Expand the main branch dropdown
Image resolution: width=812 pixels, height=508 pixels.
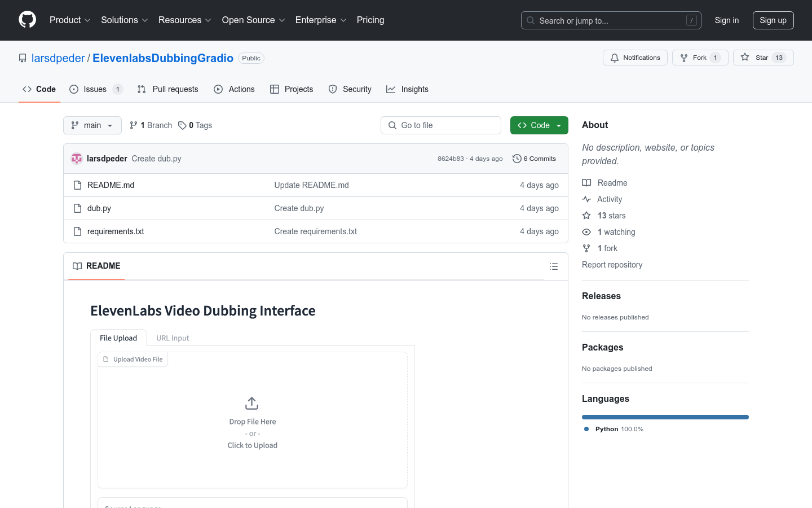[92, 125]
